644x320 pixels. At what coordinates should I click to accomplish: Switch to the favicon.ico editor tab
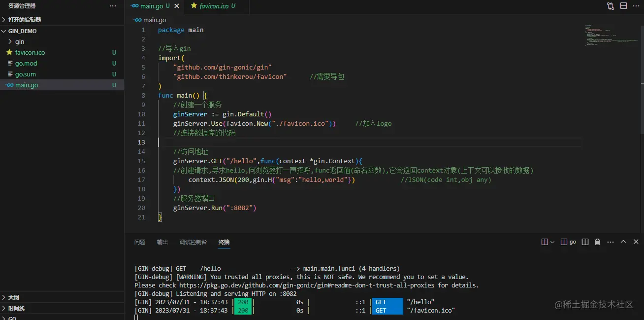point(217,6)
